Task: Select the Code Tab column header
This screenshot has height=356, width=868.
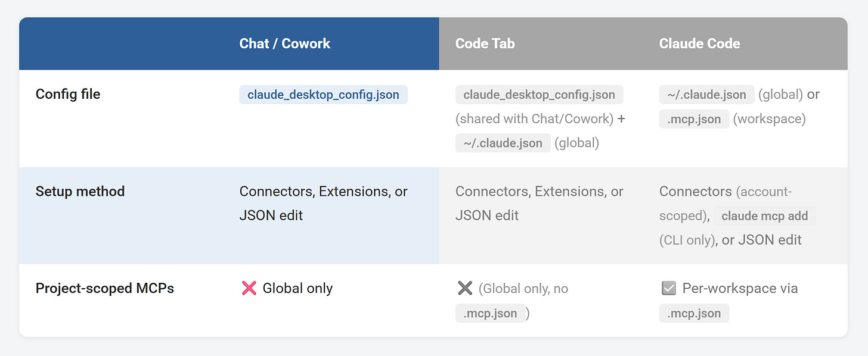Action: (x=485, y=43)
